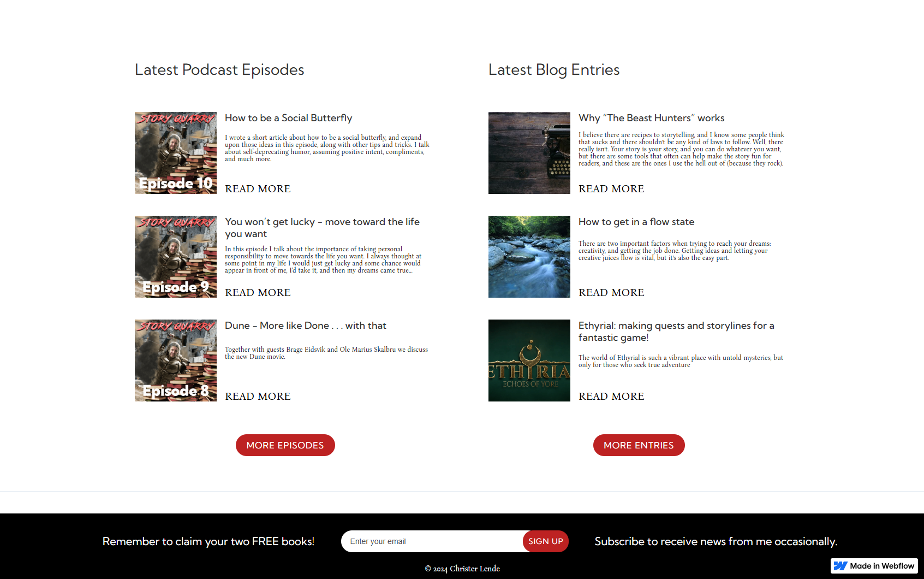Click the Made in Webflow badge
This screenshot has height=579, width=924.
[874, 566]
